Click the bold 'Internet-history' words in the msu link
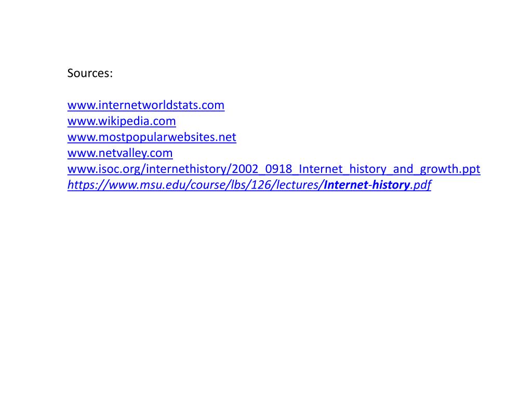The image size is (532, 399). pyautogui.click(x=367, y=185)
